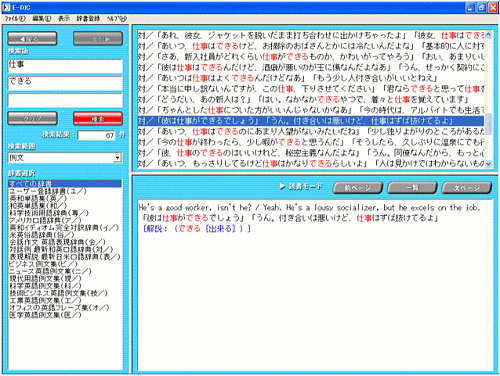Click the second search field containing できる

[65, 83]
